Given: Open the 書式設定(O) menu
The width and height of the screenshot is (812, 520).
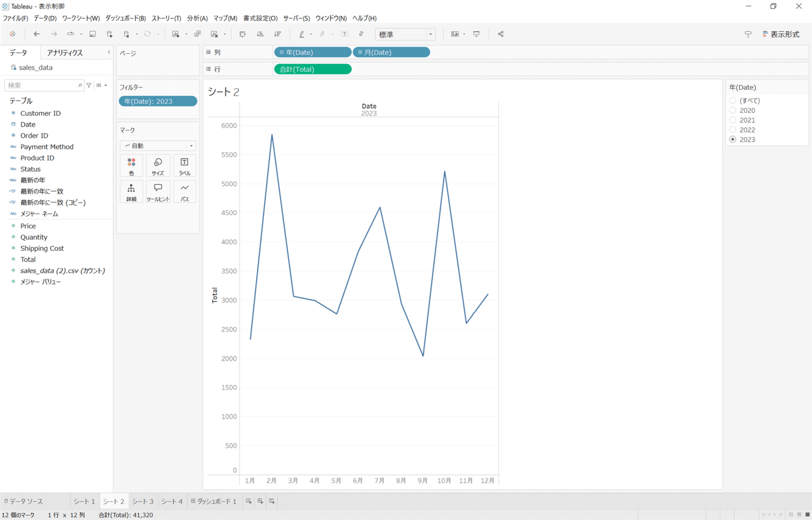Looking at the screenshot, I should (260, 18).
